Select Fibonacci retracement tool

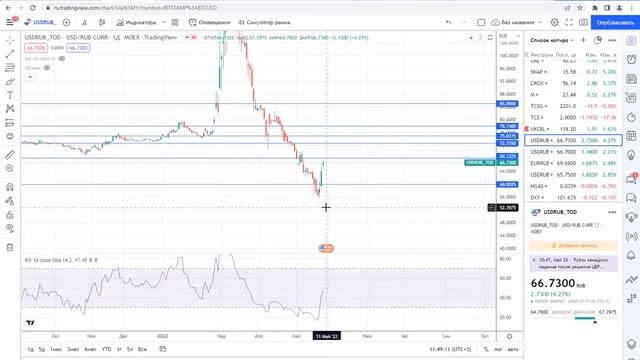[x=10, y=67]
